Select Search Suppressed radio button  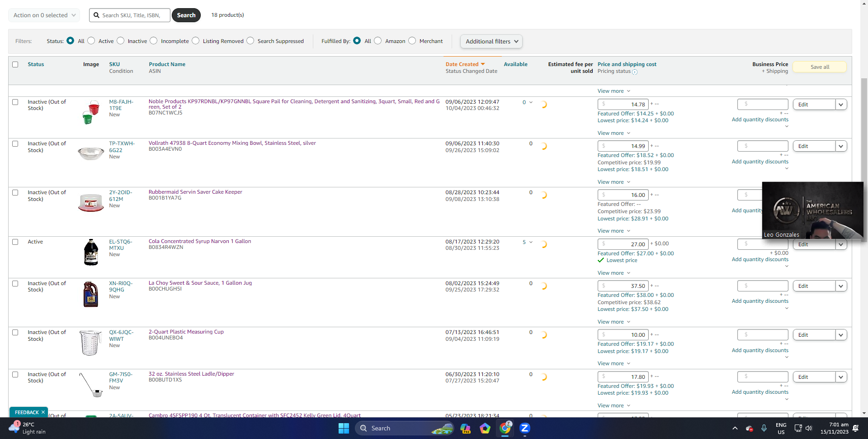coord(250,41)
